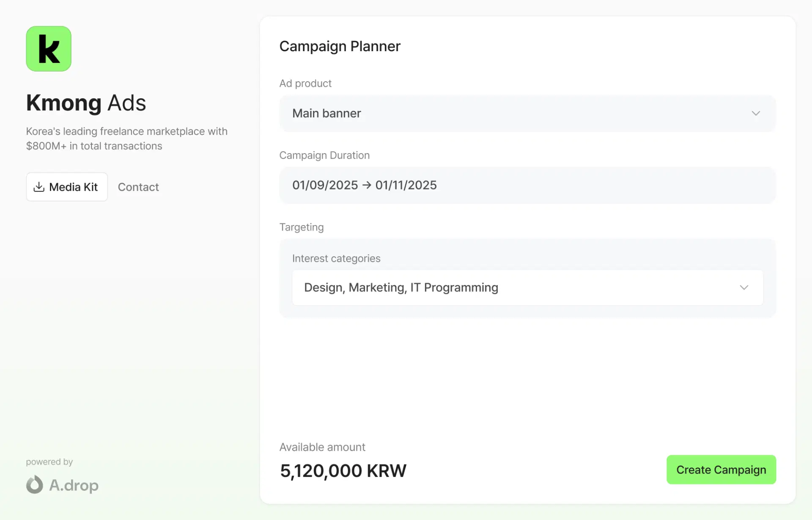This screenshot has height=520, width=812.
Task: Click the Korea's leading freelance marketplace description
Action: (x=127, y=138)
